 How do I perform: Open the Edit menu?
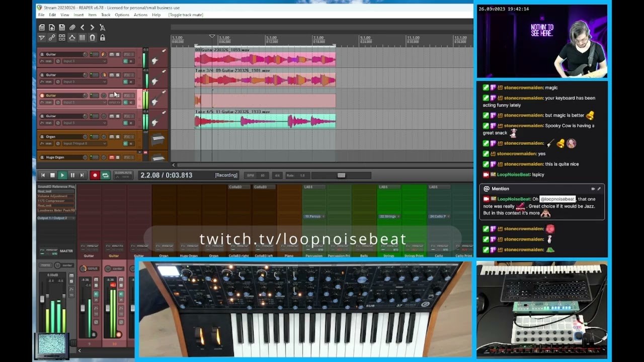pyautogui.click(x=52, y=15)
